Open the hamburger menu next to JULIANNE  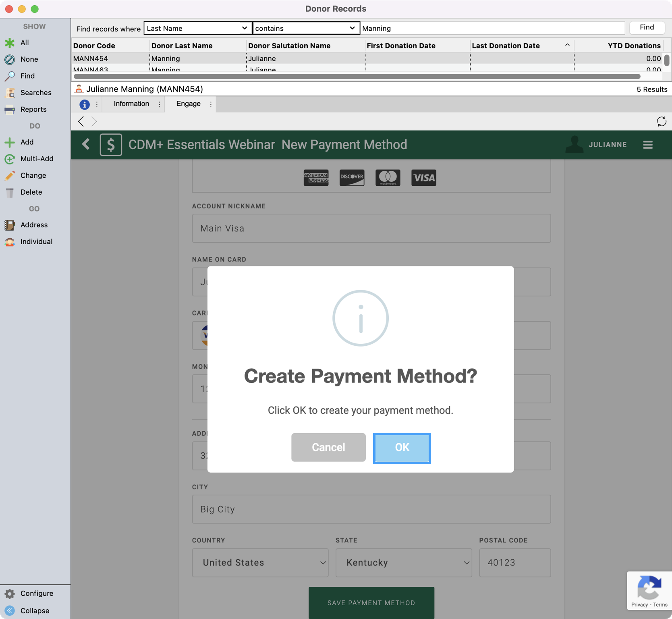647,145
